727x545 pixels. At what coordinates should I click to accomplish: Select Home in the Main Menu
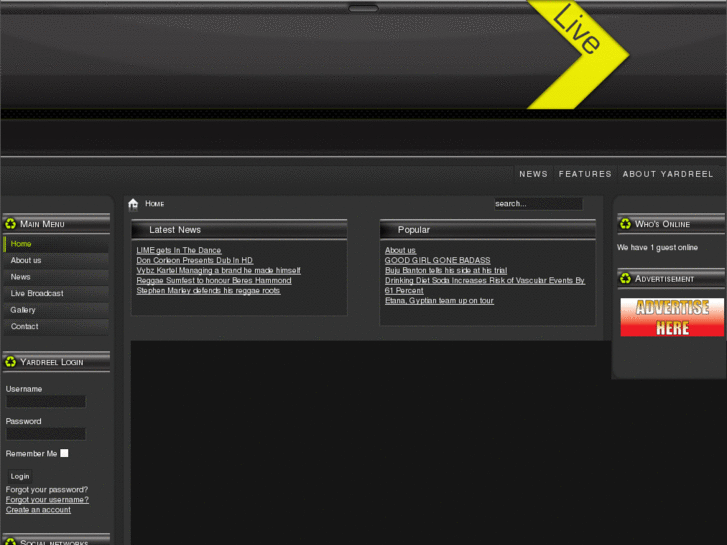[x=56, y=244]
